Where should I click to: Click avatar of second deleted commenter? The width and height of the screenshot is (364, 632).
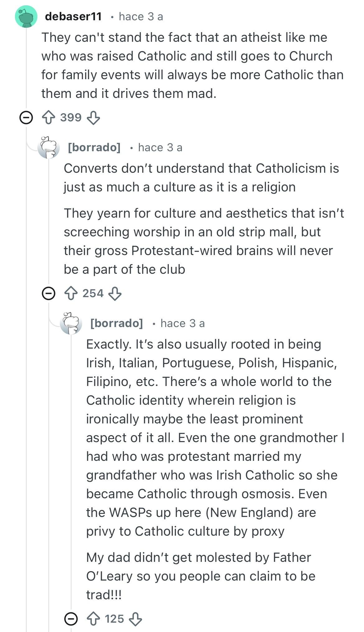click(x=71, y=323)
